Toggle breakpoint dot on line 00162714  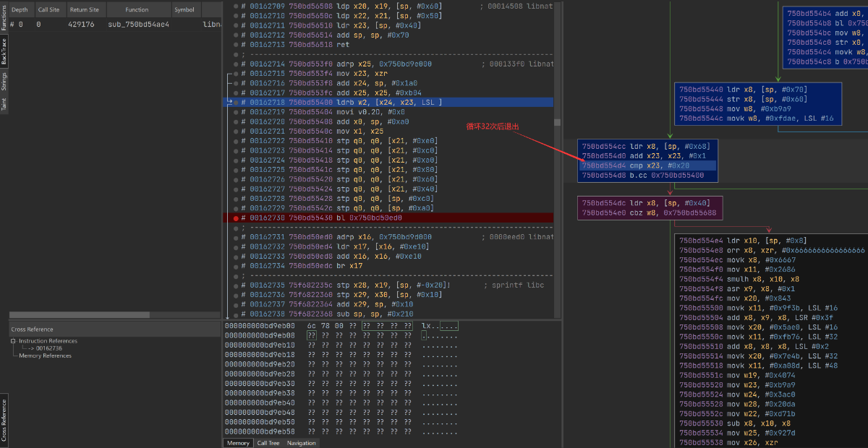[235, 64]
